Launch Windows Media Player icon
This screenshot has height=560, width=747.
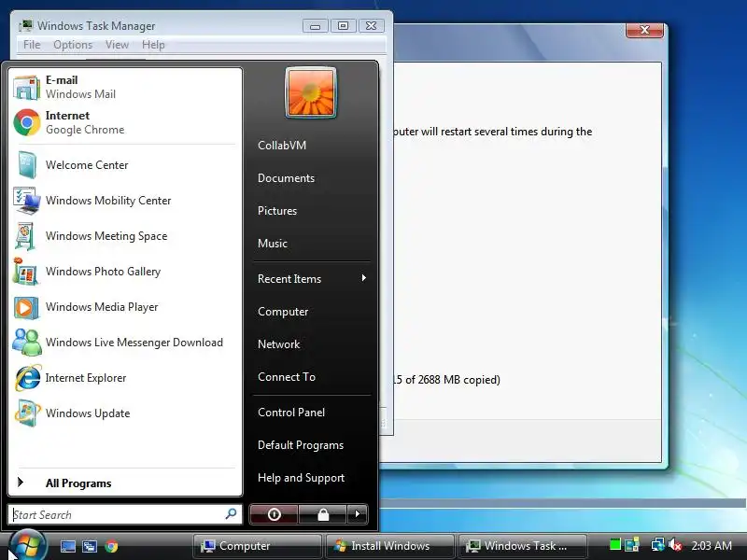26,307
